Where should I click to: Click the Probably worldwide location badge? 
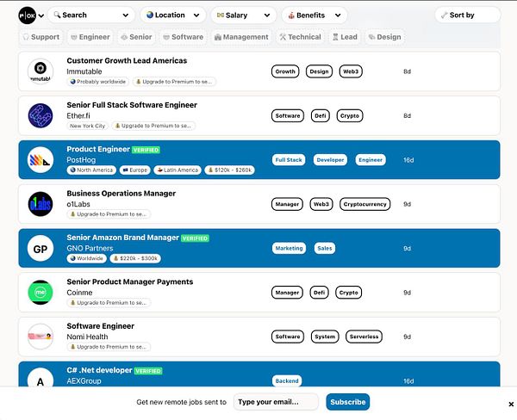(x=98, y=82)
